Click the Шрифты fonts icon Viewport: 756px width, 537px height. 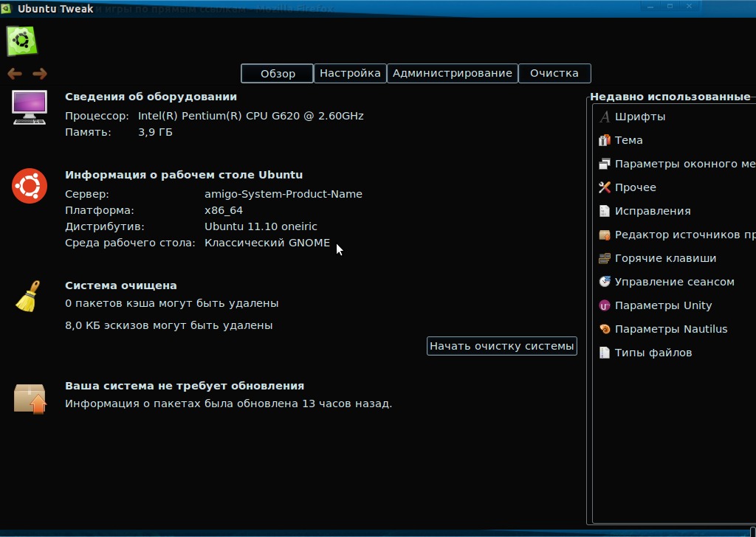tap(604, 117)
